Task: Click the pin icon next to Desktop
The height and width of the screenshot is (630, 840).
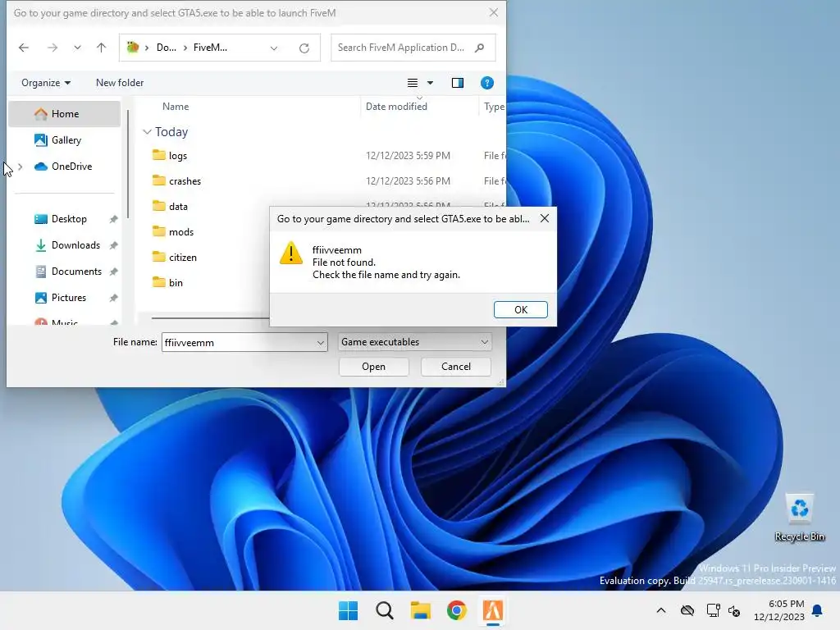Action: pos(113,220)
